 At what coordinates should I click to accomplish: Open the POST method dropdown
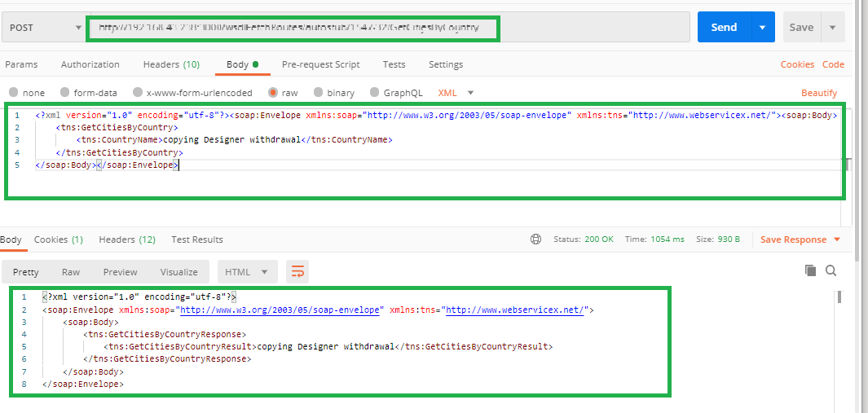(x=42, y=27)
